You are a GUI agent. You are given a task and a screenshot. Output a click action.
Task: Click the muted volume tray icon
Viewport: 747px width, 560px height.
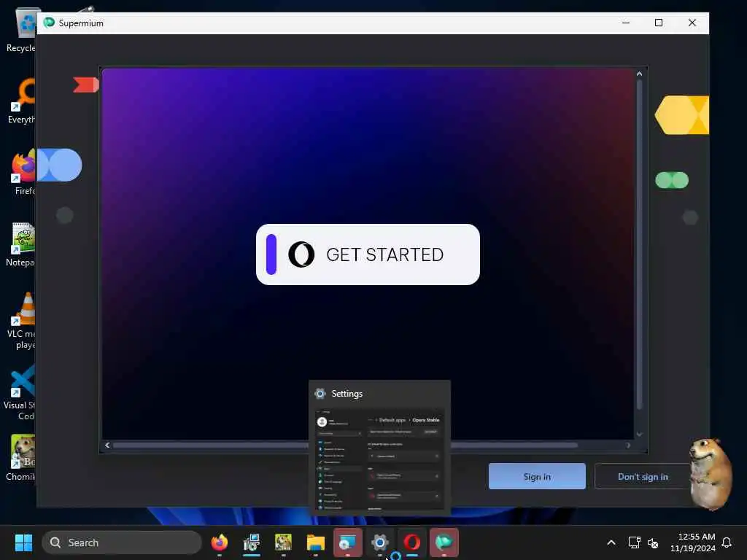(x=653, y=542)
